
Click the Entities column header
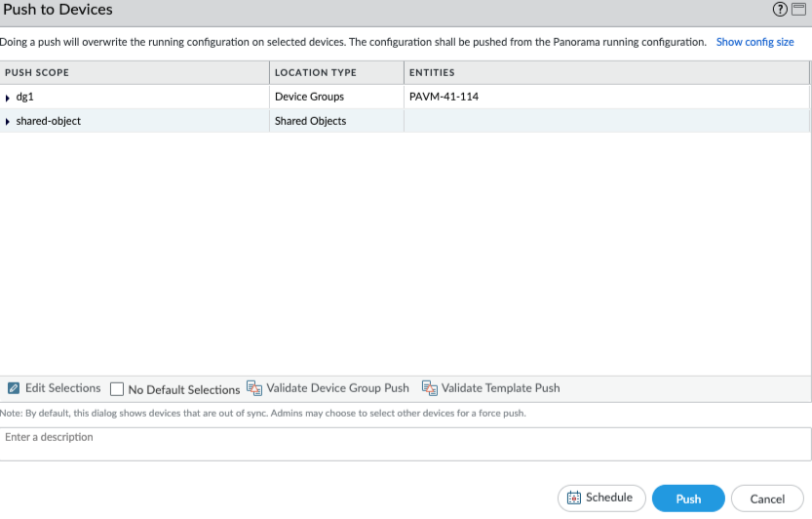point(432,73)
